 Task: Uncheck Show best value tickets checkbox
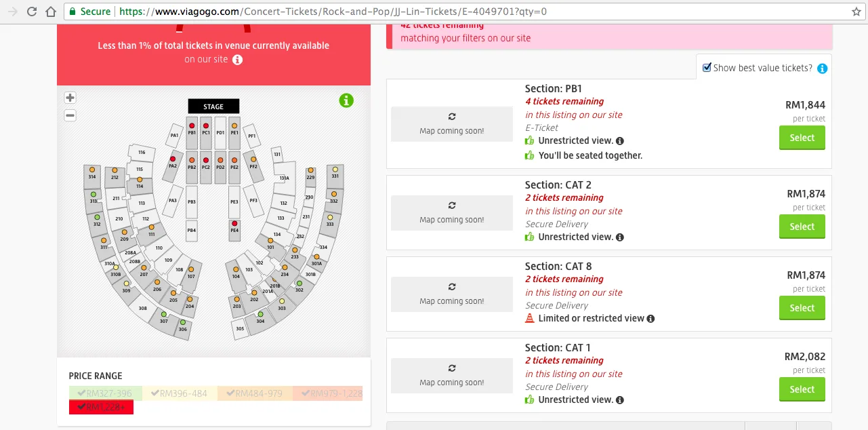pyautogui.click(x=707, y=68)
